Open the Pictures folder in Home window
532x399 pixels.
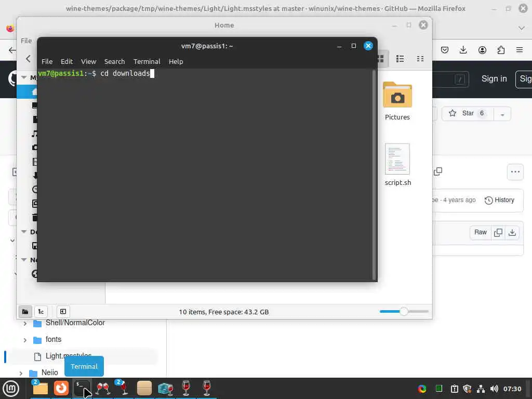(397, 101)
